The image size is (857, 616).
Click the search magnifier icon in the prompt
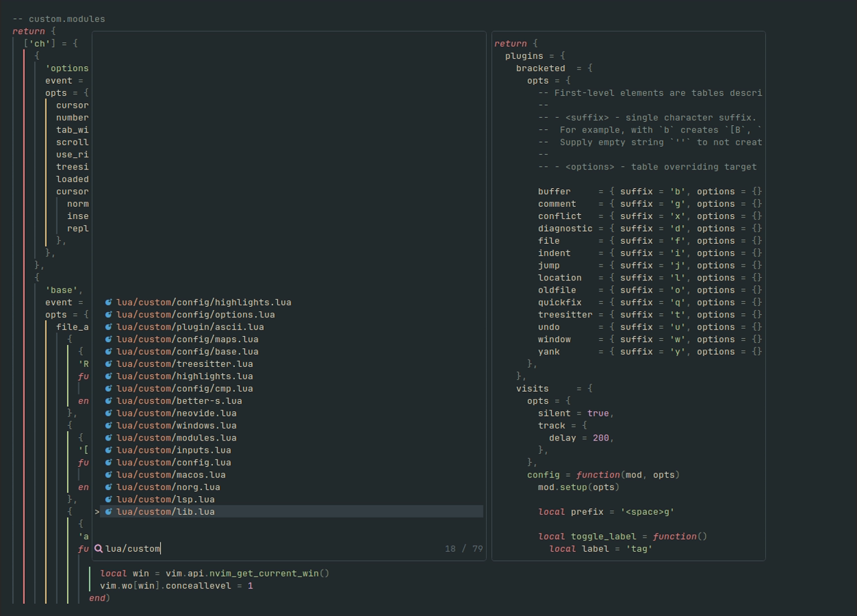[98, 548]
